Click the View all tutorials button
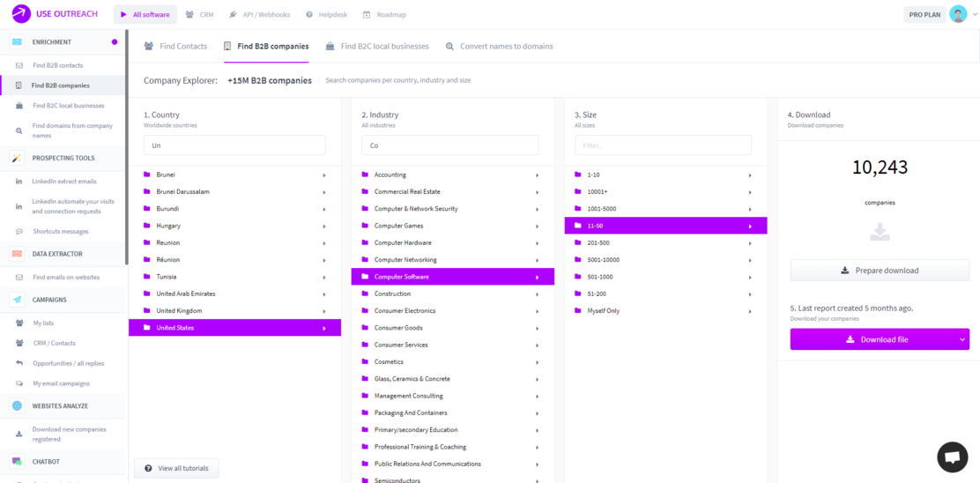Viewport: 980px width, 483px height. tap(176, 468)
